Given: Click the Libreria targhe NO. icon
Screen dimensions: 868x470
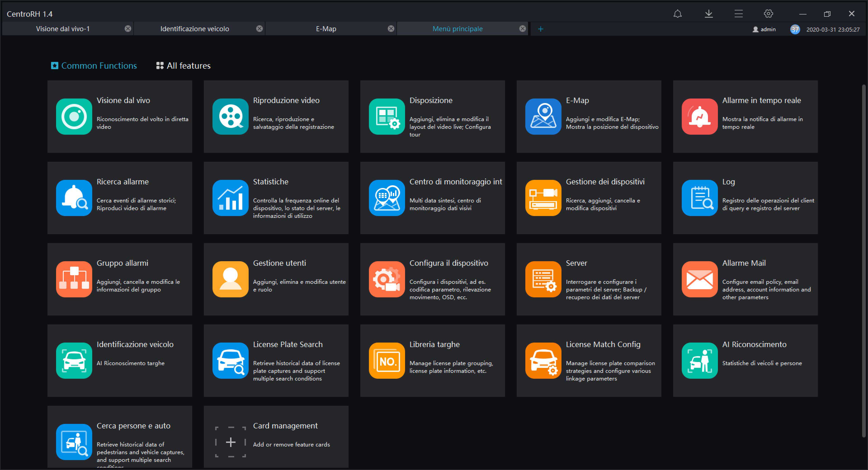Looking at the screenshot, I should 387,360.
